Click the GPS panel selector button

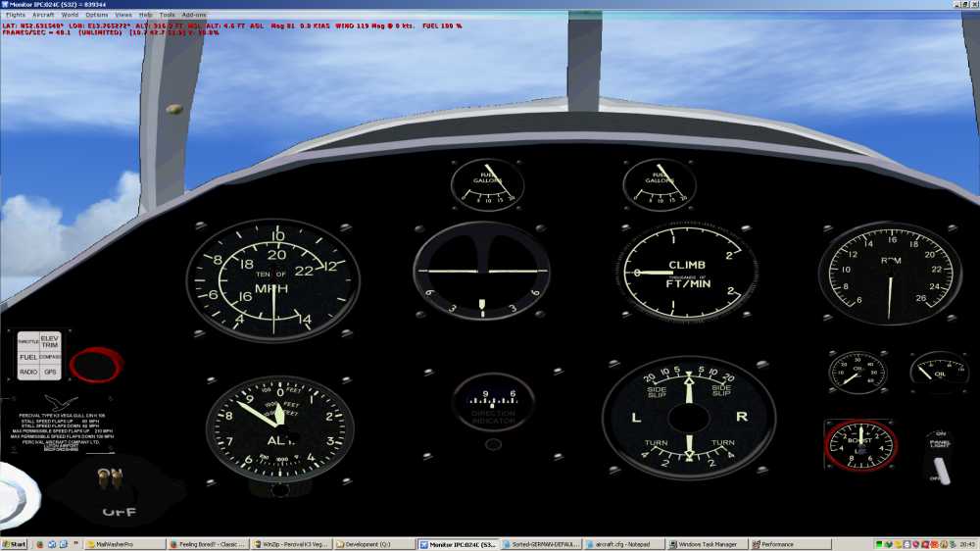(49, 372)
